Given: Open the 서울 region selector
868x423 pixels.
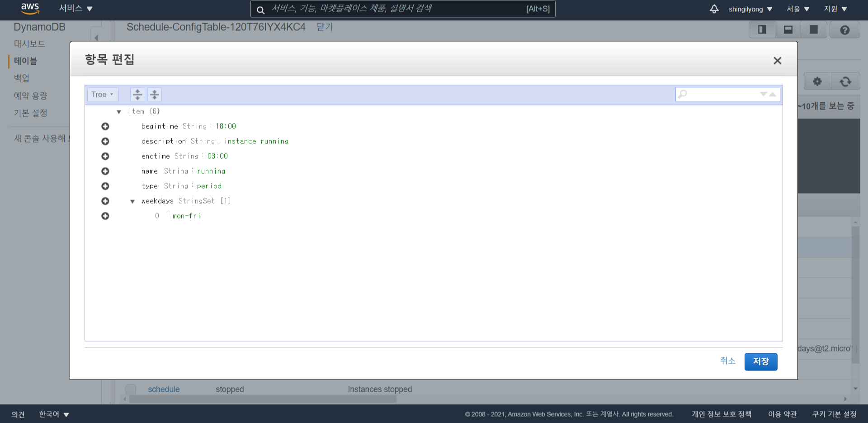Looking at the screenshot, I should tap(798, 9).
